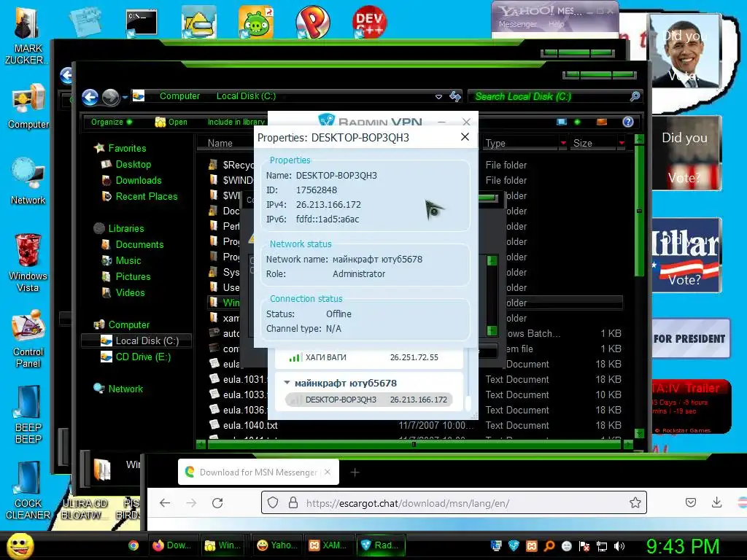Screen dimensions: 747x560
Task: Select the Download for MSN Messenger tab
Action: pyautogui.click(x=258, y=472)
